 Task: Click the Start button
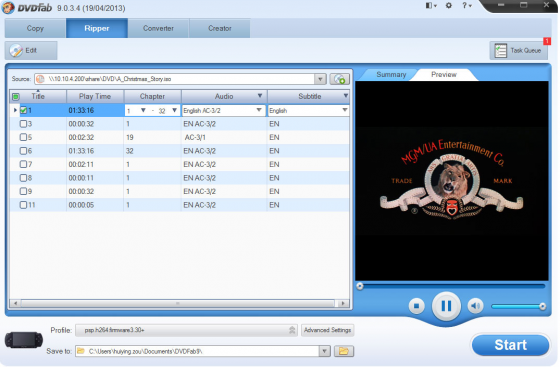point(510,345)
